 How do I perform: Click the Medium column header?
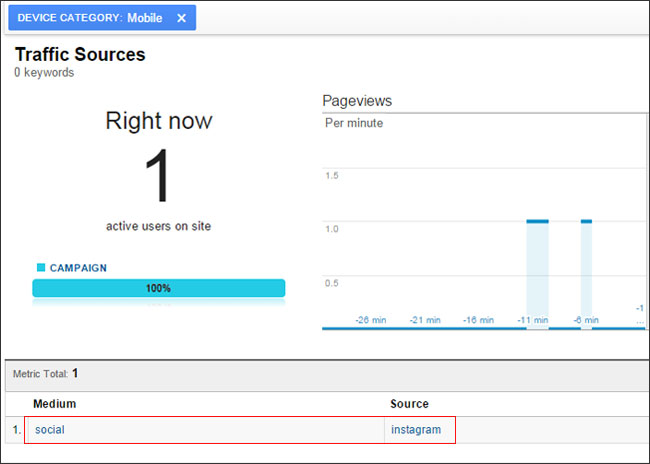click(55, 404)
